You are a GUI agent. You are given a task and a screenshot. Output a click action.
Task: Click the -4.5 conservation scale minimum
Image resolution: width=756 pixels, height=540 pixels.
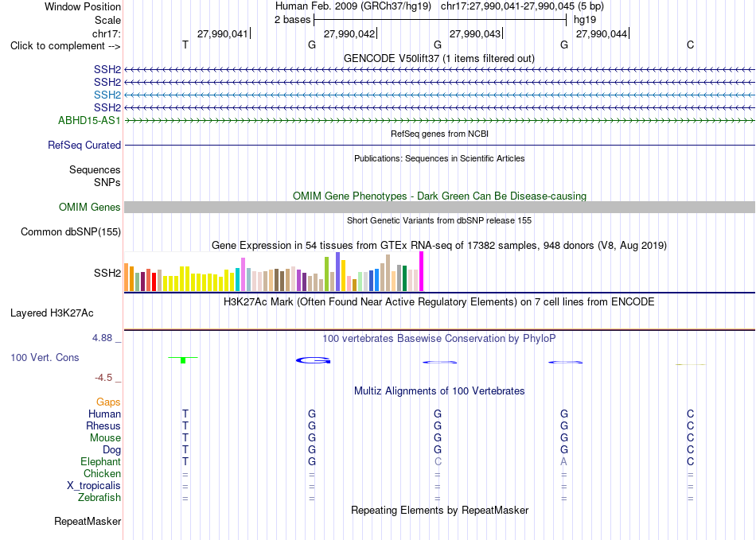click(103, 378)
